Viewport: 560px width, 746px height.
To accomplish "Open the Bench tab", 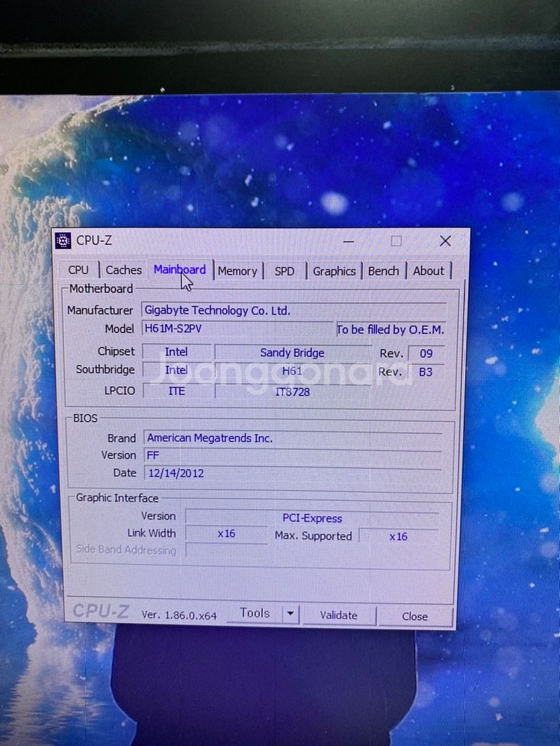I will pos(383,271).
